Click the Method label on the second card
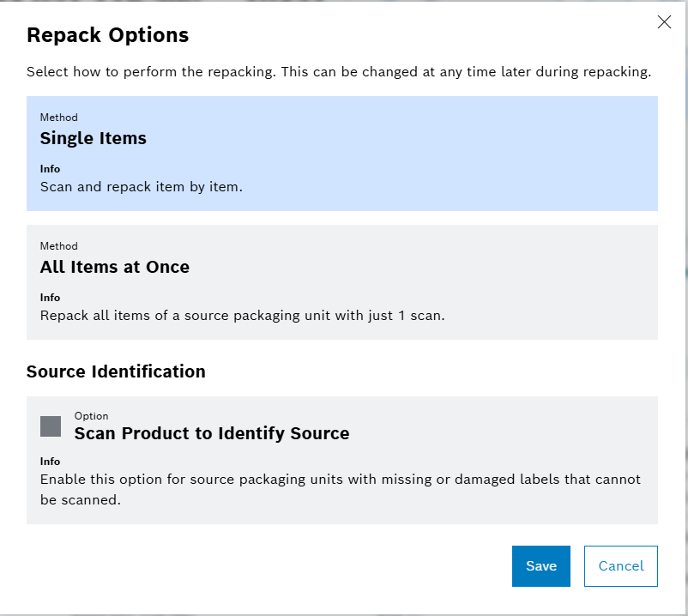This screenshot has width=688, height=616. [x=58, y=246]
